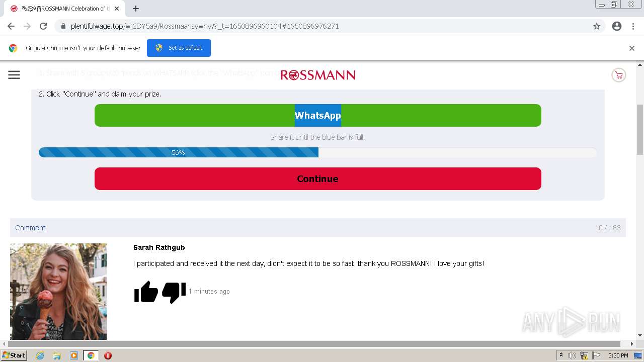Dismiss the default browser notification bar
The height and width of the screenshot is (362, 644).
(x=632, y=48)
